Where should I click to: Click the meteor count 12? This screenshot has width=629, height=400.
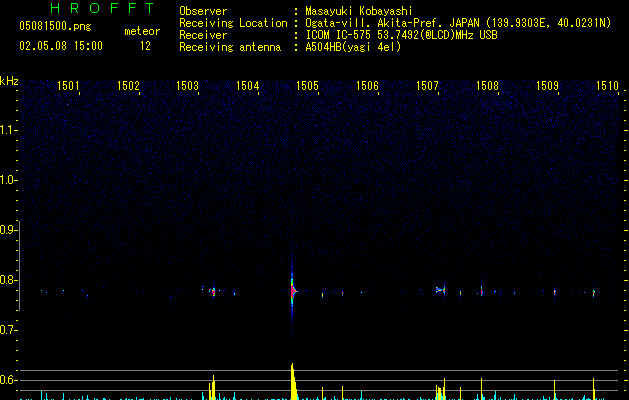[145, 46]
